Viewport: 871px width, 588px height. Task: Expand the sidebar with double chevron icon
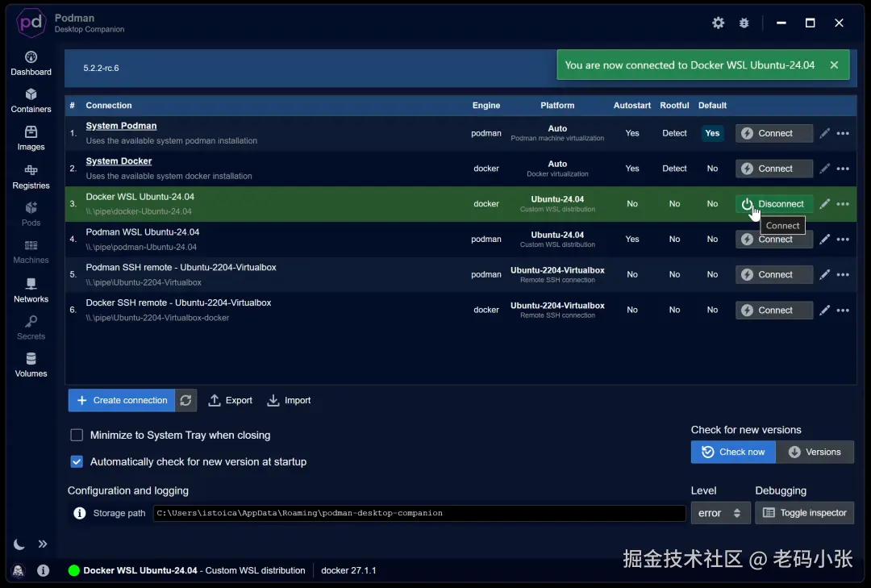pos(43,544)
